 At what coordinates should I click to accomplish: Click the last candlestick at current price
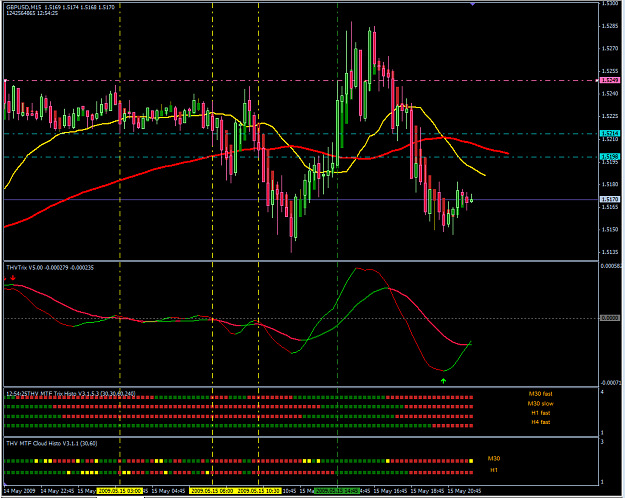click(x=472, y=200)
